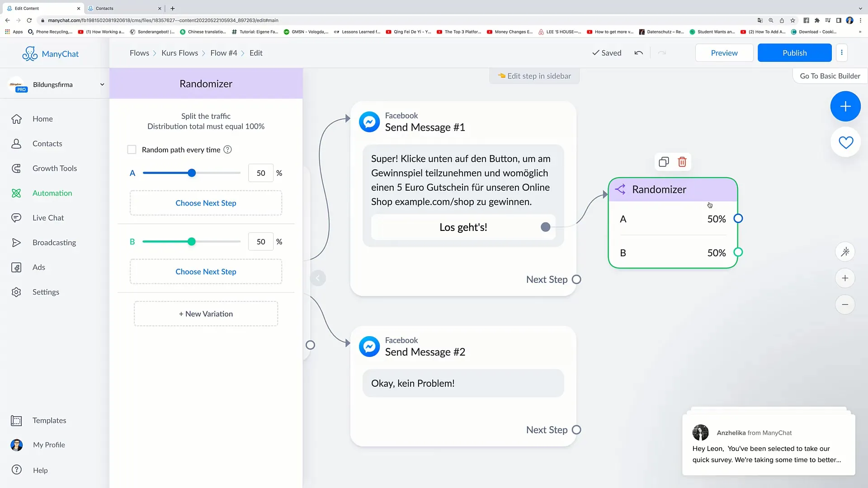Image resolution: width=868 pixels, height=488 pixels.
Task: Open a new browser tab
Action: tap(172, 8)
